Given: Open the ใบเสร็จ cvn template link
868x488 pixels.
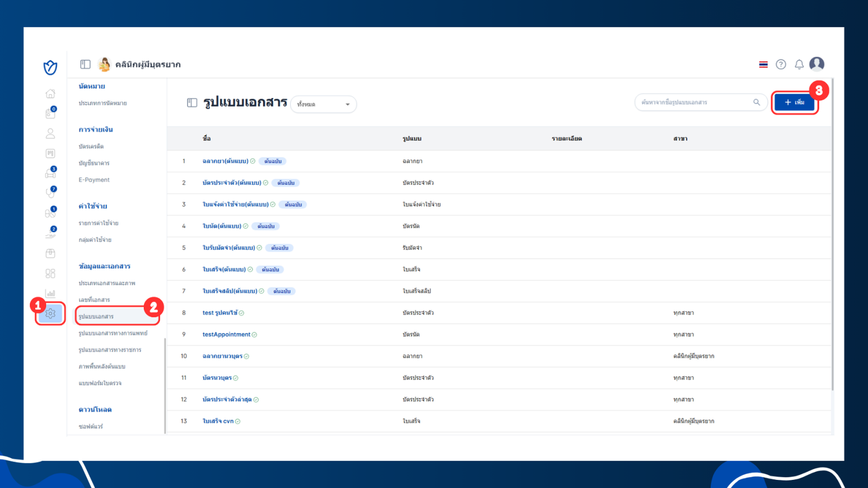Looking at the screenshot, I should point(218,422).
